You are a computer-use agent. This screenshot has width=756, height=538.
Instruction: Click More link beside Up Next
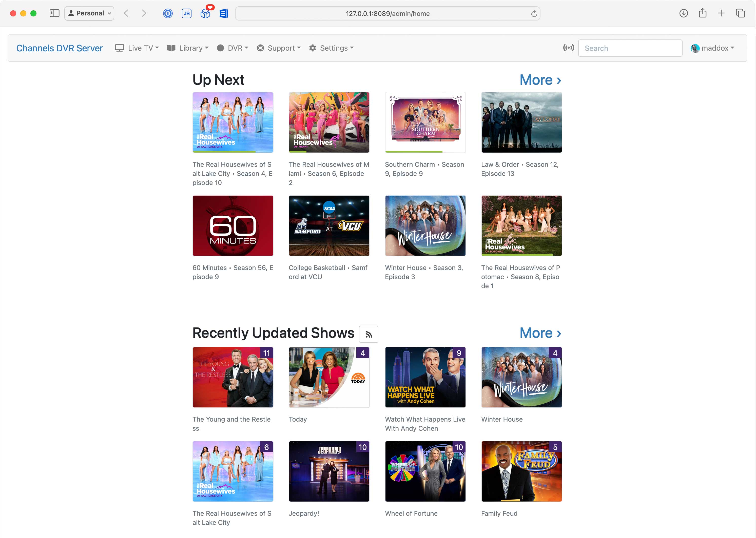pos(540,80)
